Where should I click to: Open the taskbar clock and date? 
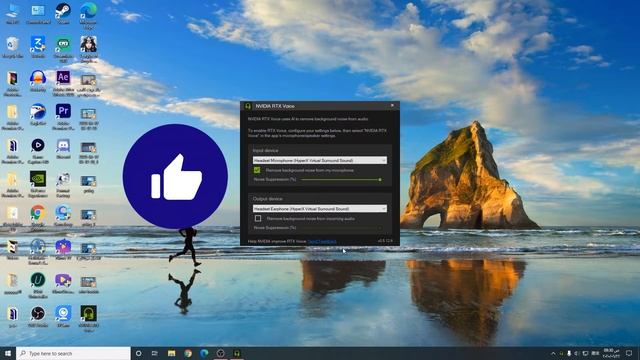[611, 353]
